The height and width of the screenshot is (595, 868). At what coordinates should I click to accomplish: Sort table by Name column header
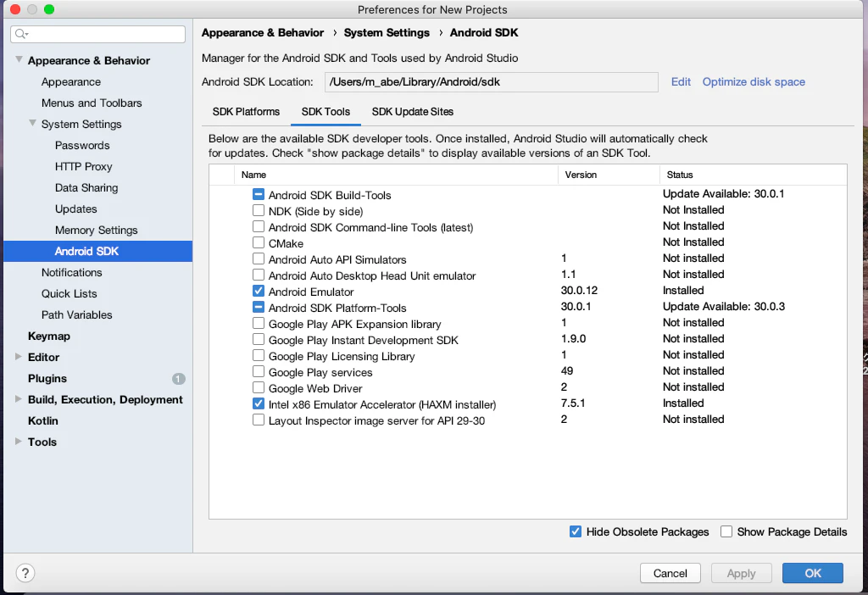pos(397,175)
